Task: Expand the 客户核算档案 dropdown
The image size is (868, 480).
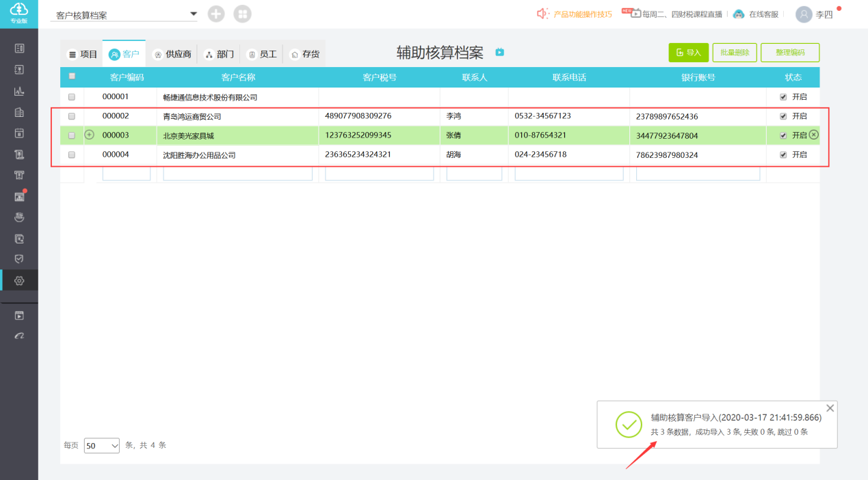Action: click(x=193, y=14)
